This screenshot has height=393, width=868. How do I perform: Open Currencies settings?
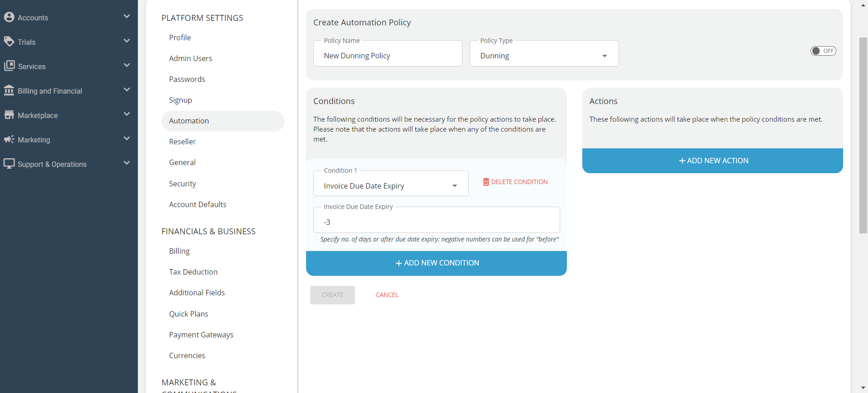[187, 355]
